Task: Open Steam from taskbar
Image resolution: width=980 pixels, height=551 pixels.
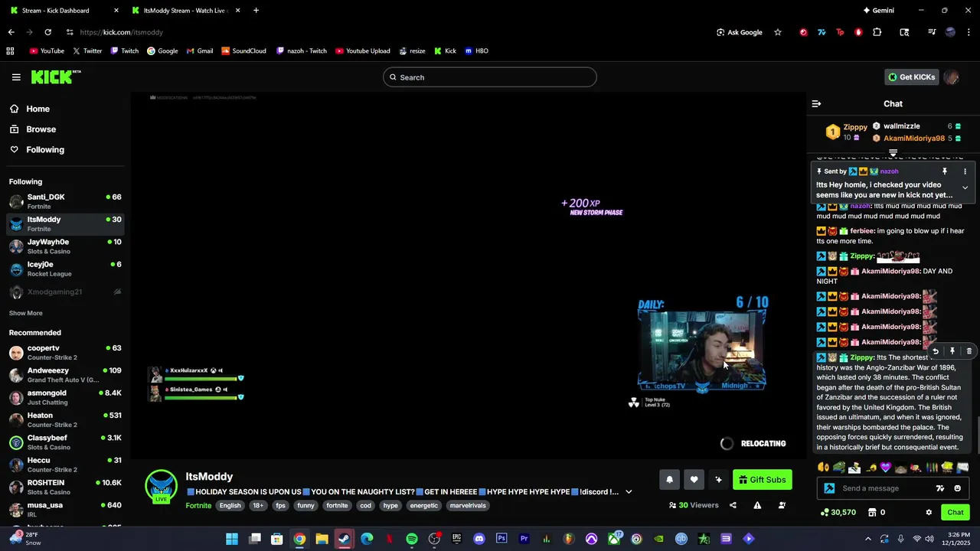Action: pyautogui.click(x=345, y=539)
